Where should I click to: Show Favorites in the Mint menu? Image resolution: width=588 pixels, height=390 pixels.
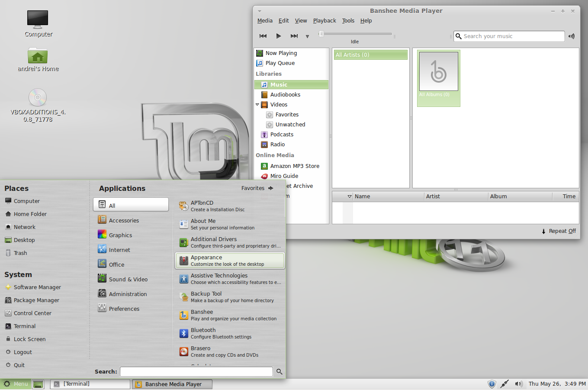point(257,188)
